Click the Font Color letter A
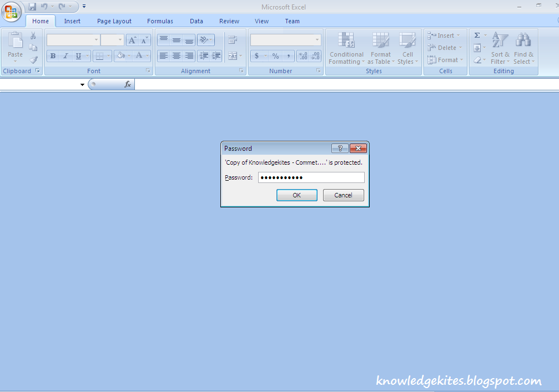559x392 pixels. coord(139,55)
